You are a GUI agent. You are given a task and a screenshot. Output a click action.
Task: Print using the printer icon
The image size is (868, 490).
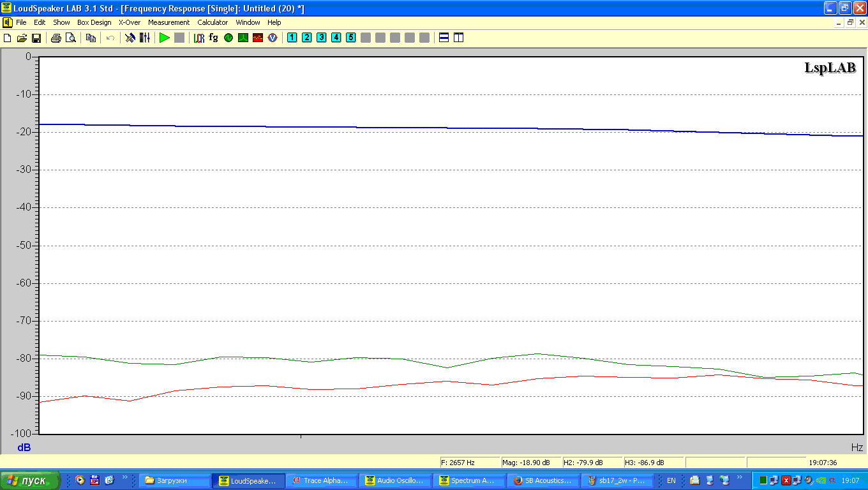click(56, 38)
